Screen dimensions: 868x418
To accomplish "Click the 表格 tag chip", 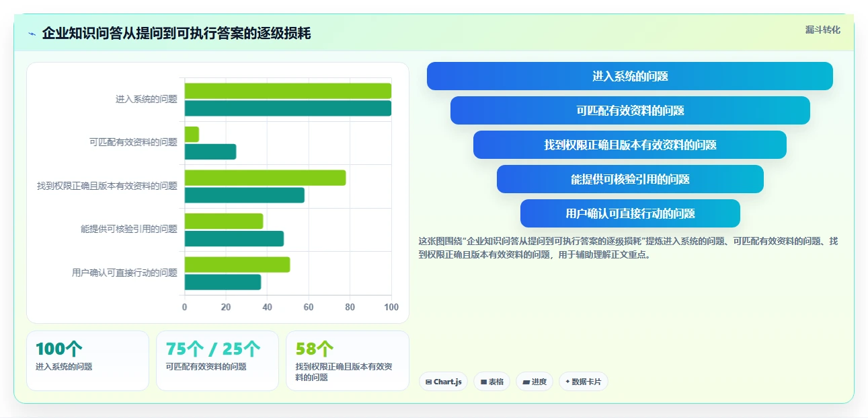I will tap(492, 382).
